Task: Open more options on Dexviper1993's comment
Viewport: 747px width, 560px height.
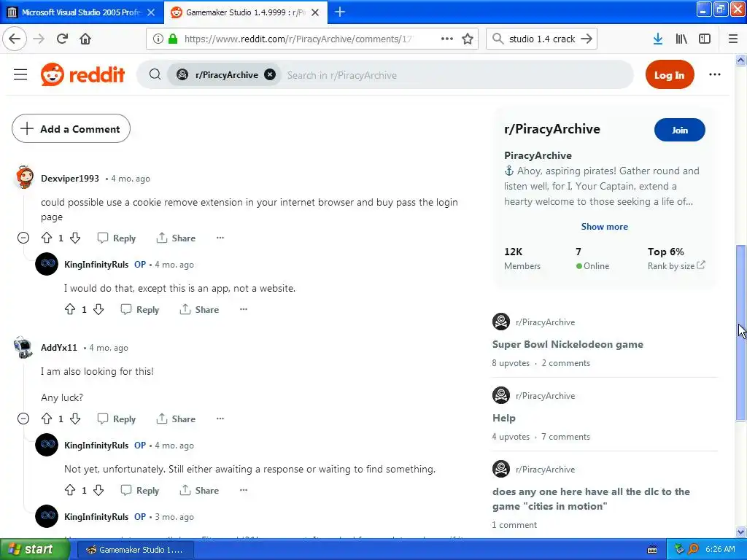Action: 220,238
